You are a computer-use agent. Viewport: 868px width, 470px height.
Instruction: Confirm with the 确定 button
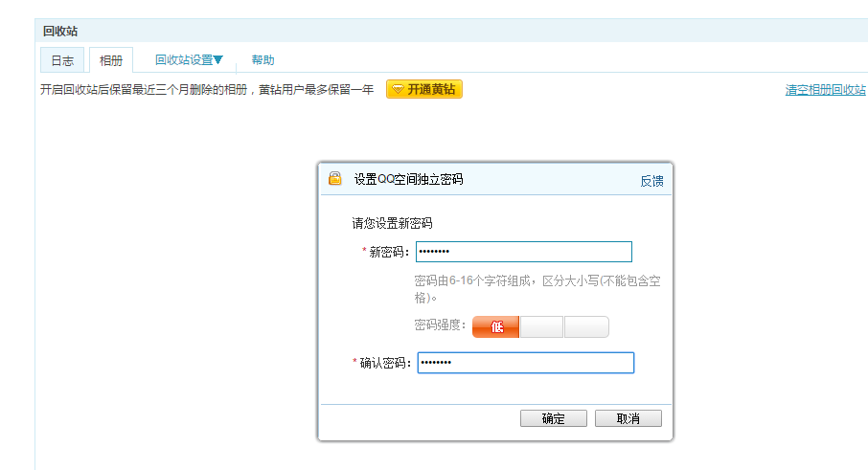coord(554,418)
